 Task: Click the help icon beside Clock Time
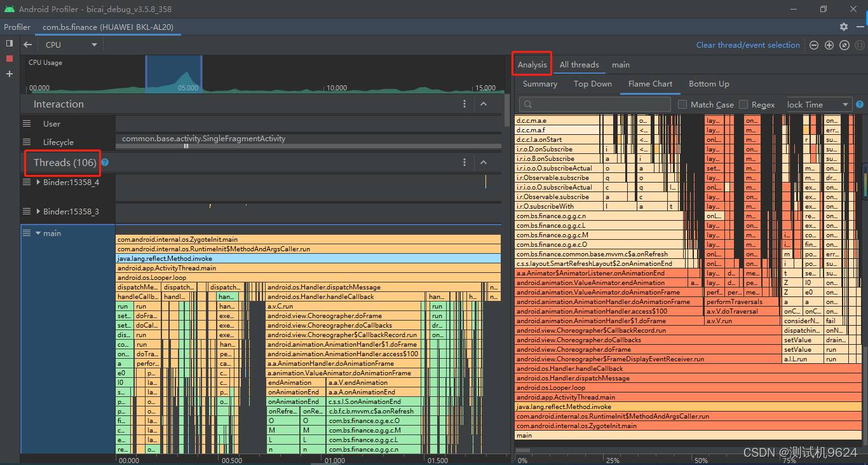(860, 104)
